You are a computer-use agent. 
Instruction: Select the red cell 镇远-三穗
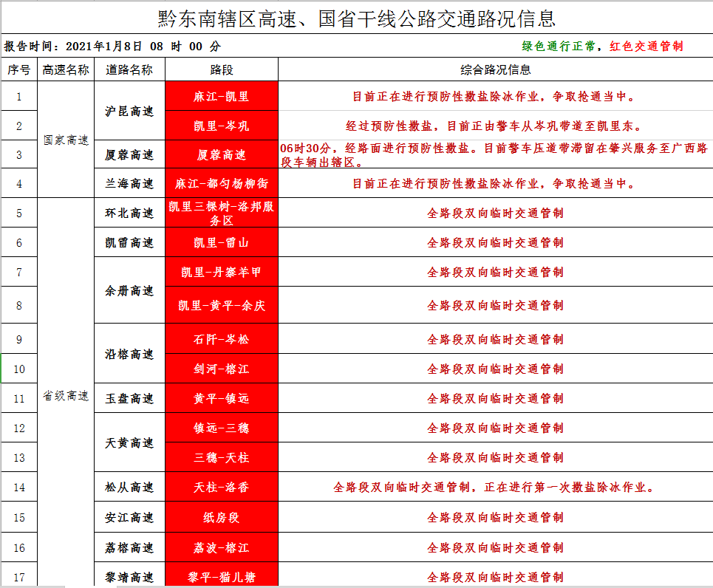coord(222,428)
